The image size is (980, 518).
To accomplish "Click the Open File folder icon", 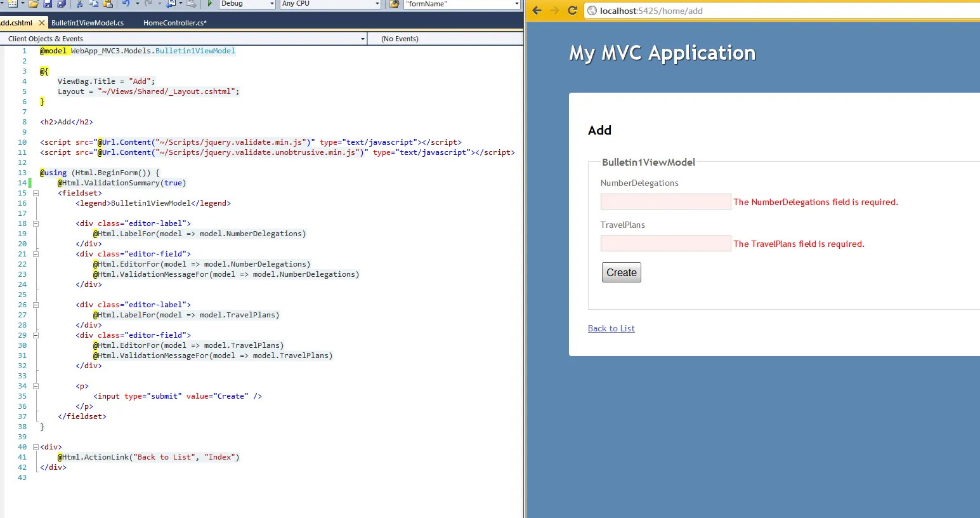I will (x=33, y=4).
